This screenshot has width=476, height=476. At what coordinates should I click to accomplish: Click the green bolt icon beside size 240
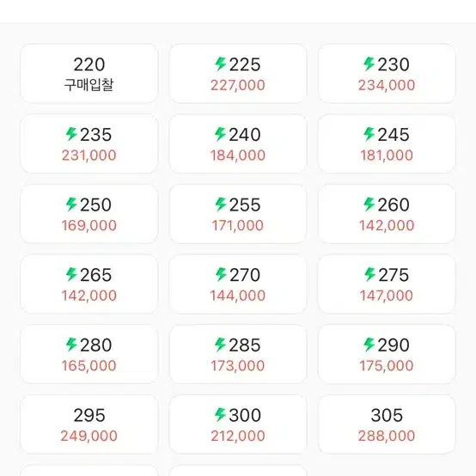221,134
